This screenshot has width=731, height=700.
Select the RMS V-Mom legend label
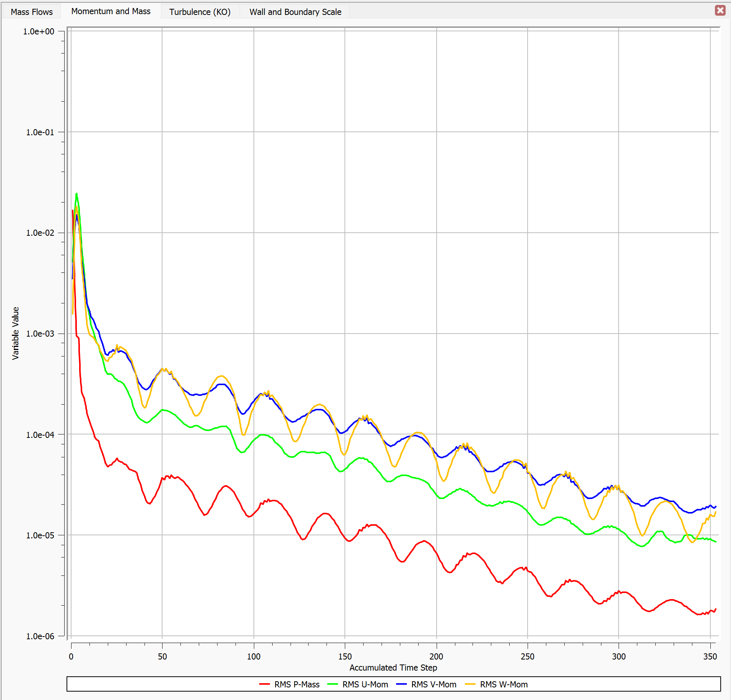pos(434,684)
